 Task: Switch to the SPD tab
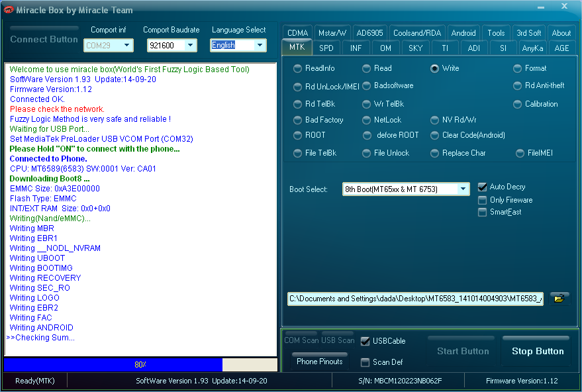point(326,48)
